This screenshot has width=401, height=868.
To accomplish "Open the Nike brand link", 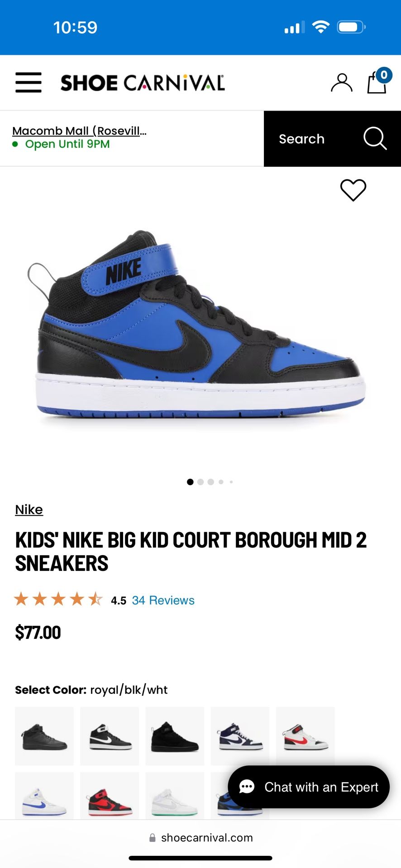I will click(29, 509).
